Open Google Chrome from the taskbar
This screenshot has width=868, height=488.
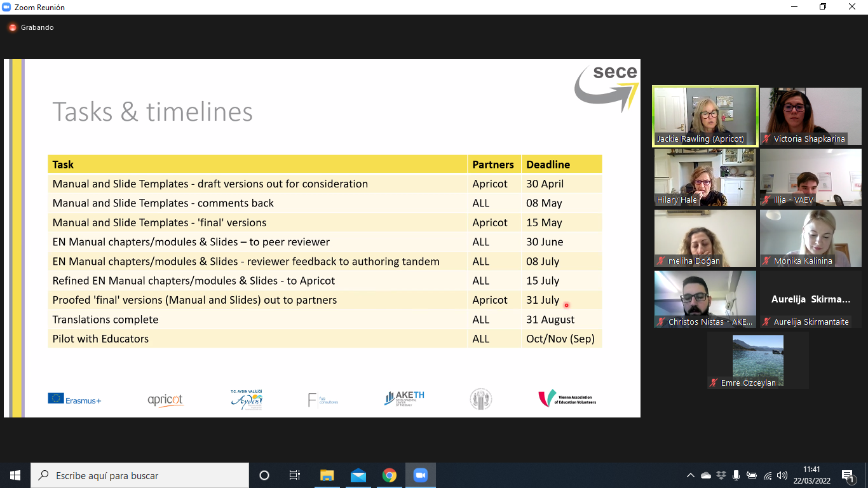(x=390, y=475)
